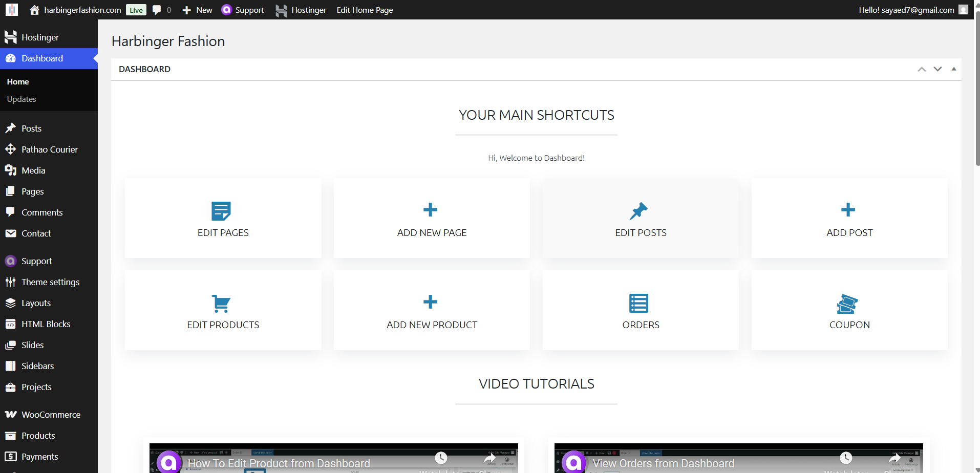Open the New menu in admin bar
The width and height of the screenshot is (980, 473).
click(197, 10)
